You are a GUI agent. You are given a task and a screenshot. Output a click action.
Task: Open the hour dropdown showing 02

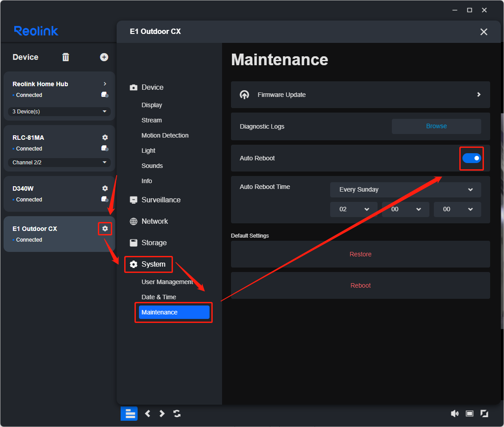pos(353,209)
